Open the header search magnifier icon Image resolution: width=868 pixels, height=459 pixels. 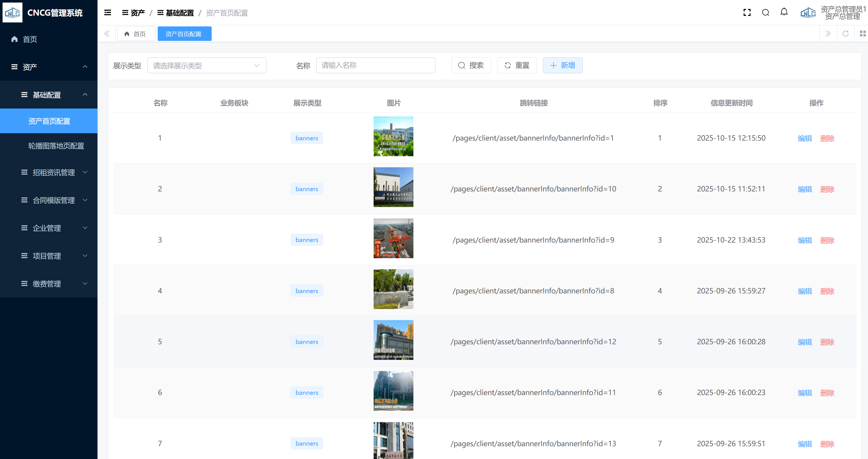tap(765, 13)
